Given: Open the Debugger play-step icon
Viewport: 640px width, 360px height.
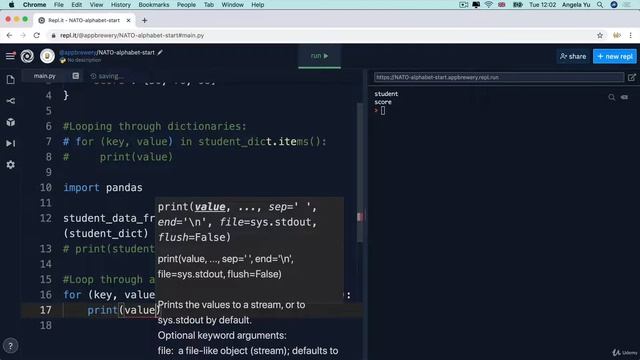Looking at the screenshot, I should (11, 143).
